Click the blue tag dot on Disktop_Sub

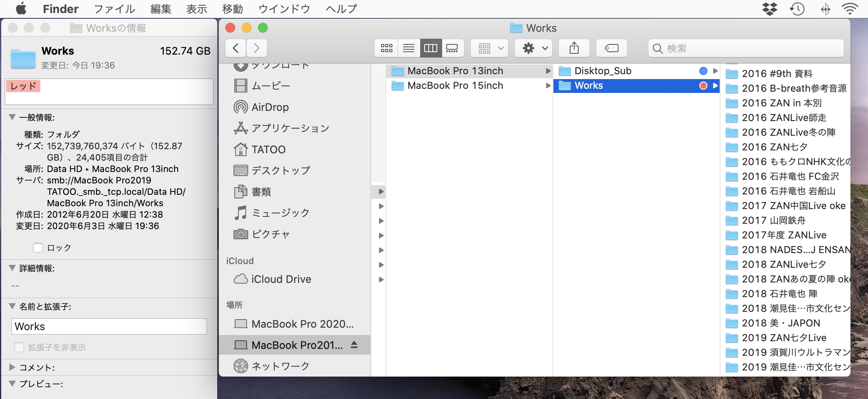point(703,71)
